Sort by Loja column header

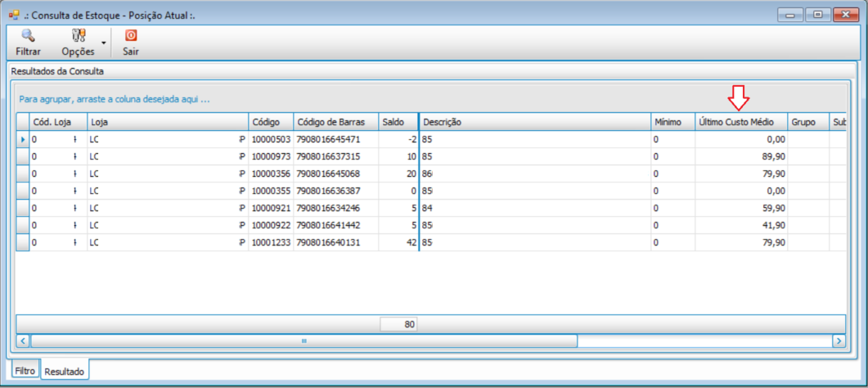[x=168, y=122]
